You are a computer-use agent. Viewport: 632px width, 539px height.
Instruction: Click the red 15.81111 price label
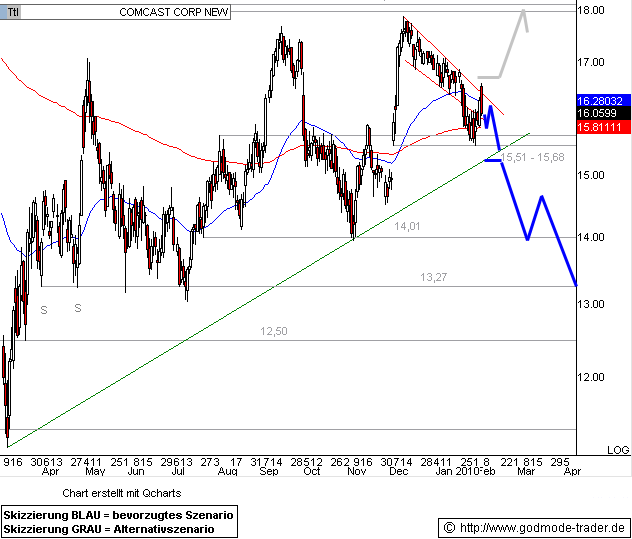point(603,127)
